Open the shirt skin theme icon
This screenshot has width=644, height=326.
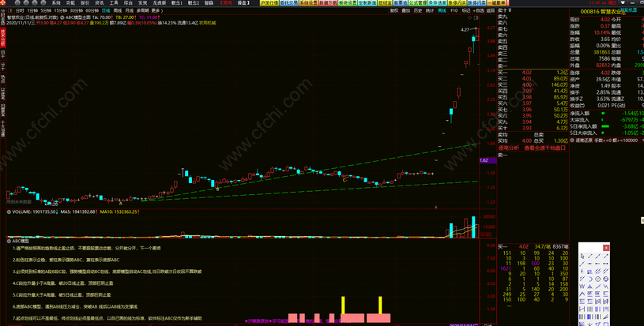[623, 3]
